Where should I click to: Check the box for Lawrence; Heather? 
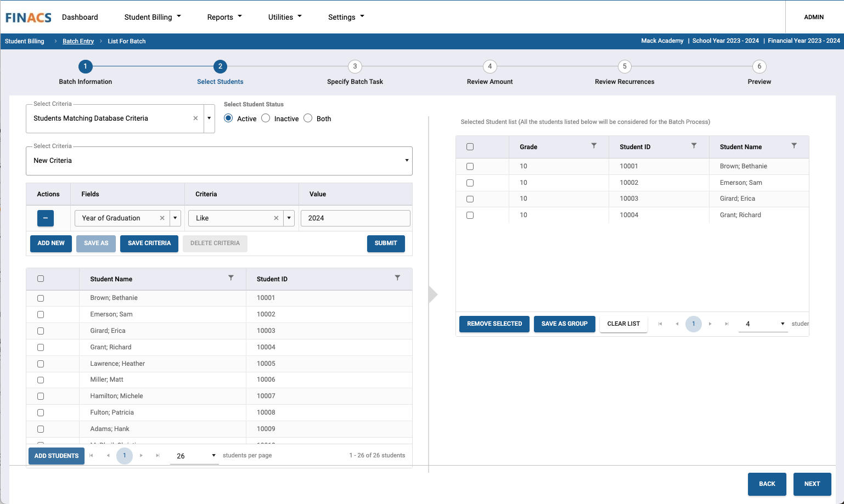click(41, 364)
